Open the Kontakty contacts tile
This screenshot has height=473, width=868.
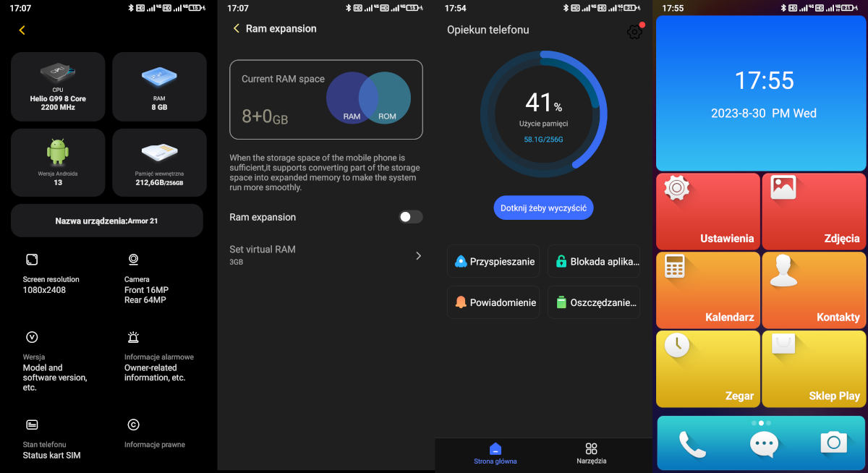click(x=814, y=290)
